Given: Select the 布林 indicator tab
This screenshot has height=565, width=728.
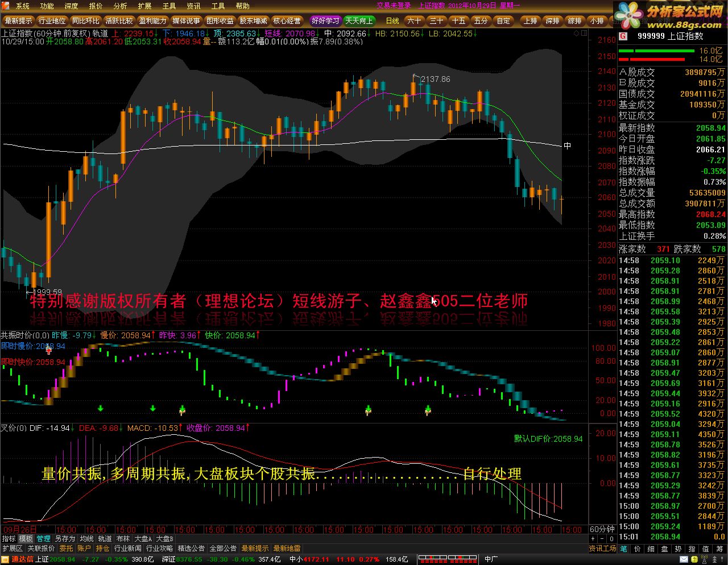Looking at the screenshot, I should coord(123,539).
